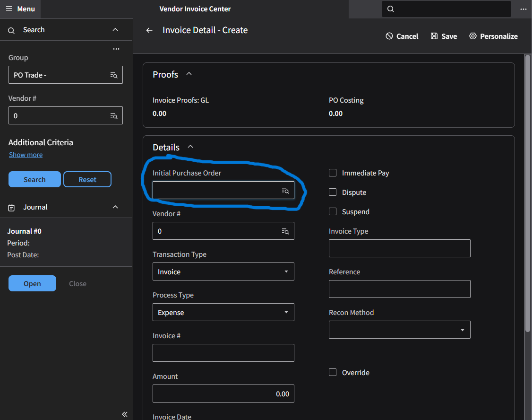The width and height of the screenshot is (532, 420).
Task: Open the Transaction Type dropdown
Action: tap(223, 272)
